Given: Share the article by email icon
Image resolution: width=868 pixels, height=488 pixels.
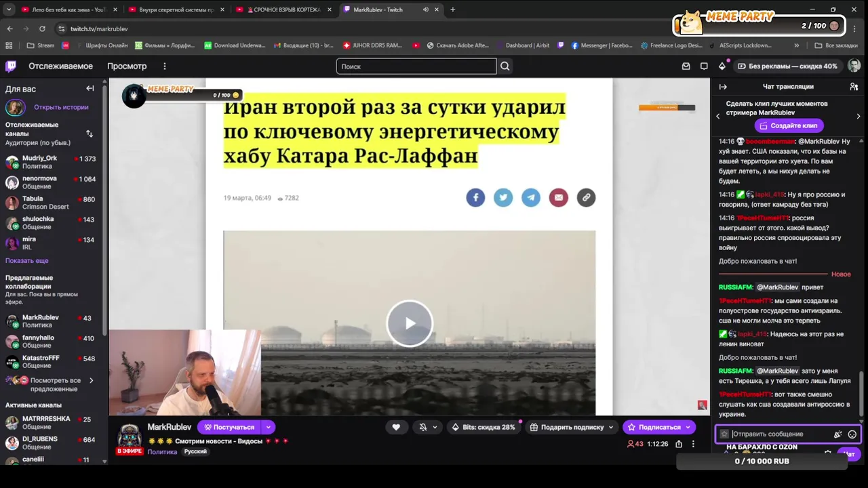Looking at the screenshot, I should point(559,197).
